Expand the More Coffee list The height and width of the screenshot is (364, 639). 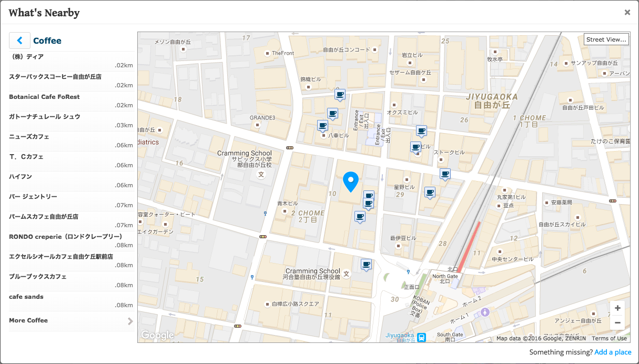72,321
